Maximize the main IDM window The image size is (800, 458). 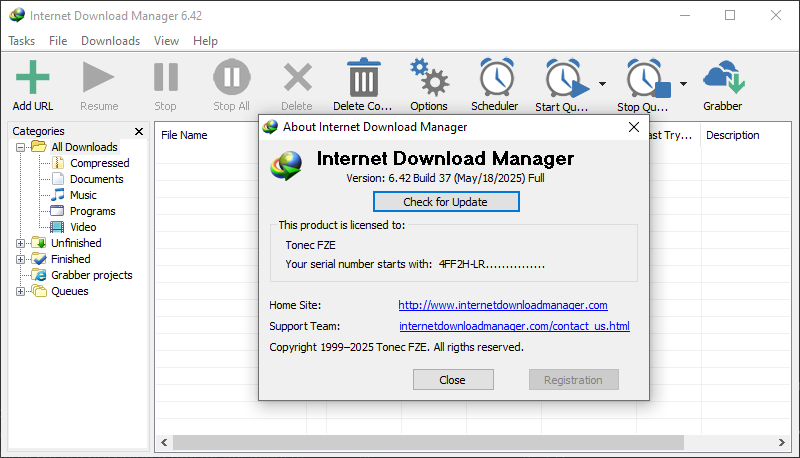730,15
